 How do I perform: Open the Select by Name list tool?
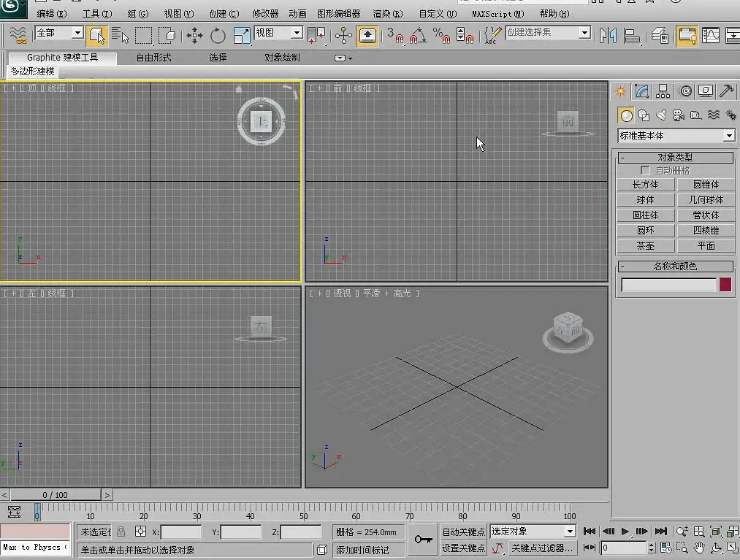point(120,35)
